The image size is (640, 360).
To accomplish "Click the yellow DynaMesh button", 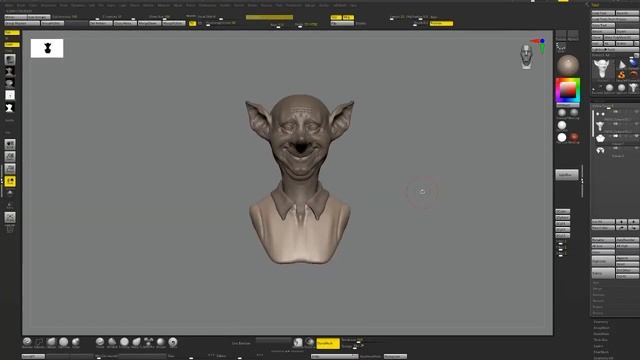I will click(328, 343).
